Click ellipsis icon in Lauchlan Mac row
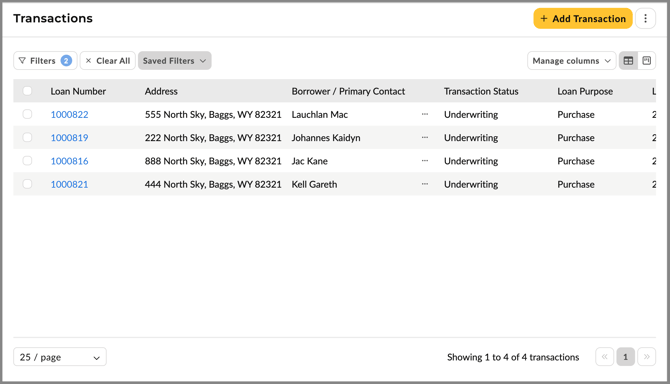Image resolution: width=670 pixels, height=384 pixels. pyautogui.click(x=425, y=114)
